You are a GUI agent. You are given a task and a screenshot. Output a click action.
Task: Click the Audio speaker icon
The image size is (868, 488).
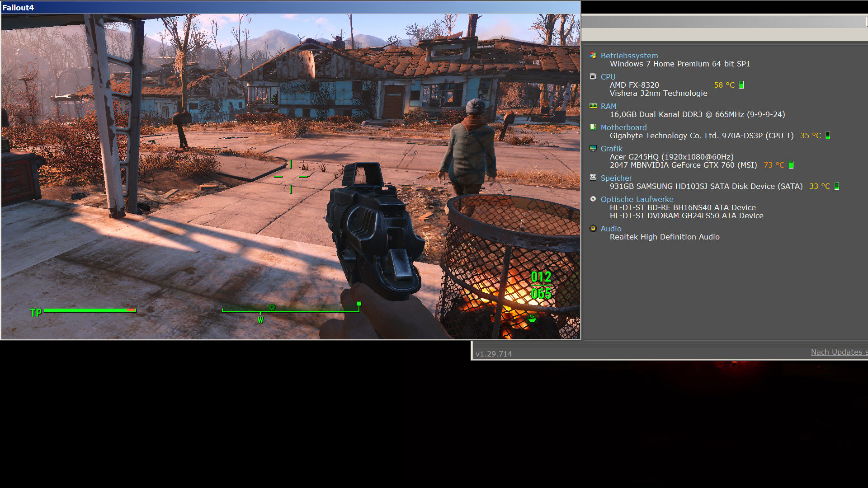pos(593,228)
